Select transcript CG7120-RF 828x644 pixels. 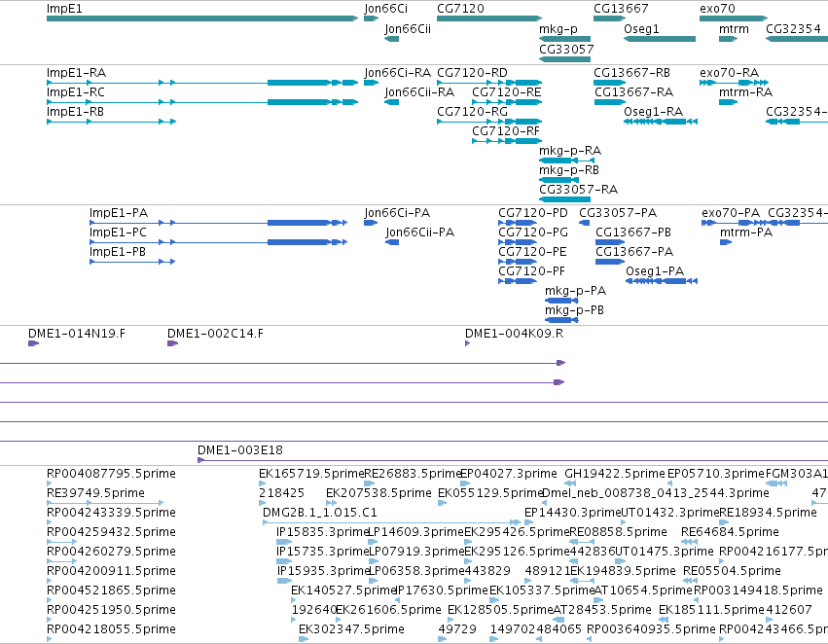point(507,141)
